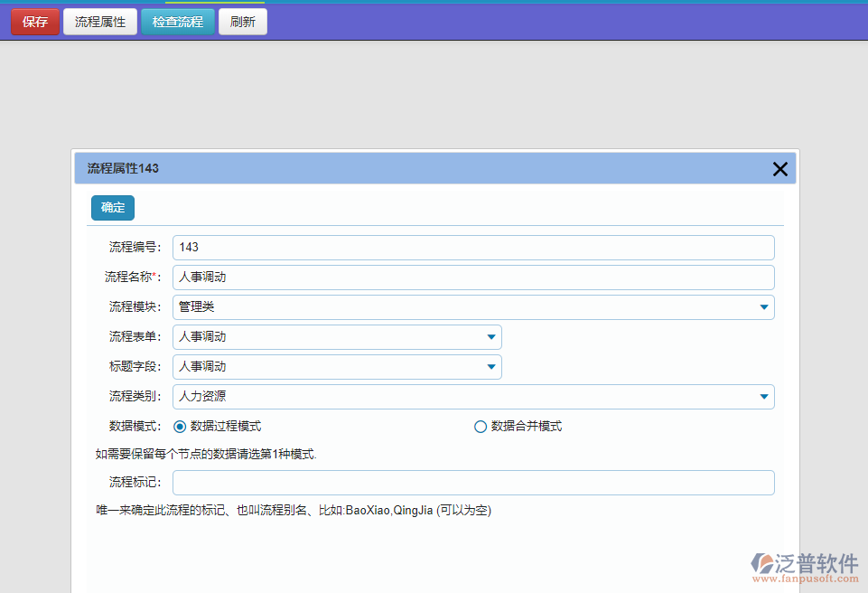Open the 流程属性 toolbar item
868x593 pixels.
[x=99, y=22]
